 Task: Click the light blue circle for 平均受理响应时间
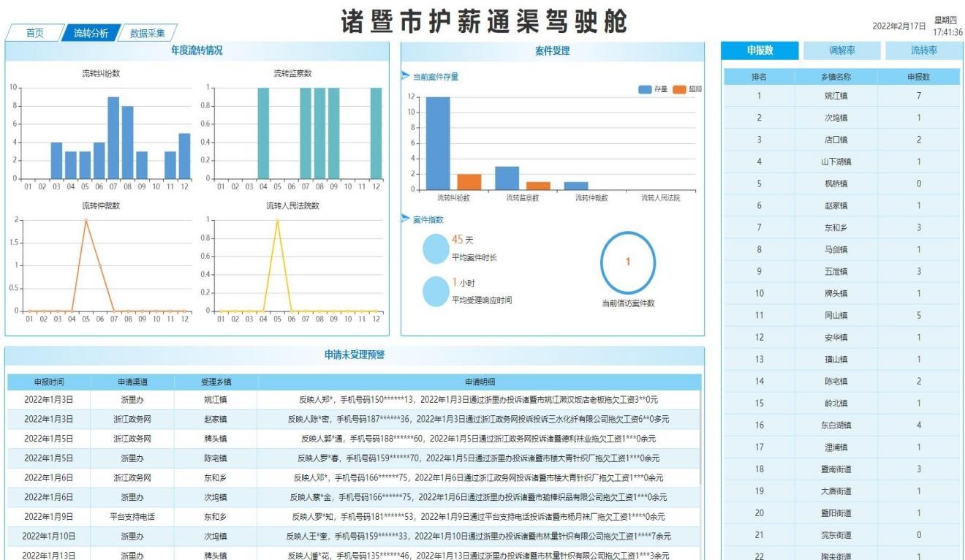coord(436,291)
